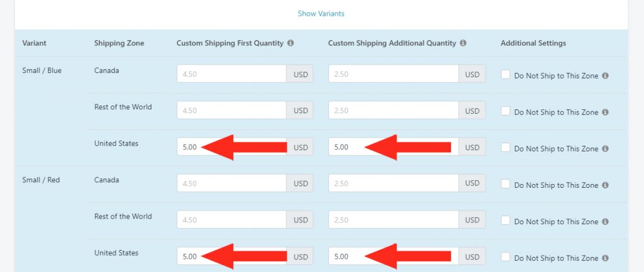Click info icon for Small / Blue Rest of World
Viewport: 644px width, 272px height.
(x=605, y=112)
